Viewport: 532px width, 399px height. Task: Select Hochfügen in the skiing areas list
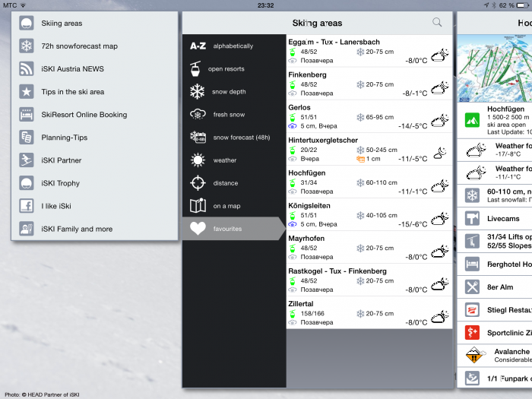pyautogui.click(x=369, y=182)
